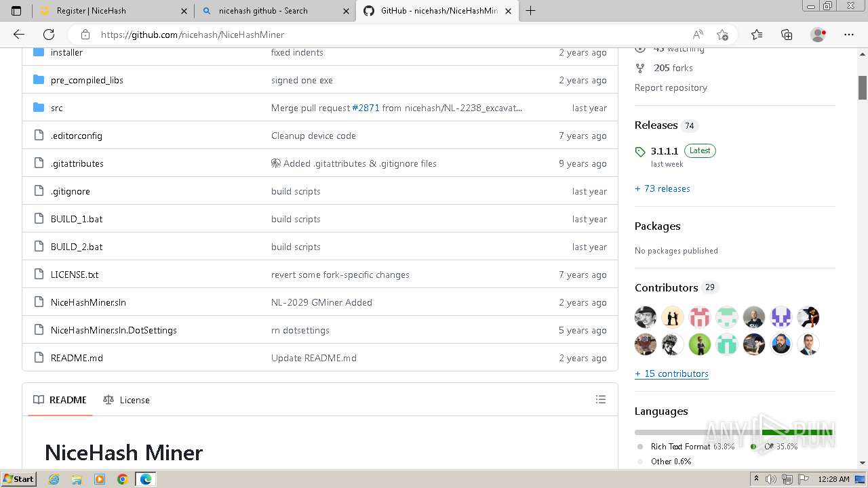868x488 pixels.
Task: Click browser Refresh button
Action: coord(49,35)
